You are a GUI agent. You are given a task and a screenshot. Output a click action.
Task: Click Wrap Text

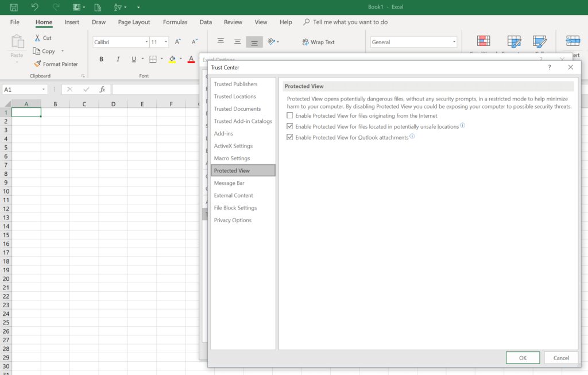pyautogui.click(x=318, y=42)
